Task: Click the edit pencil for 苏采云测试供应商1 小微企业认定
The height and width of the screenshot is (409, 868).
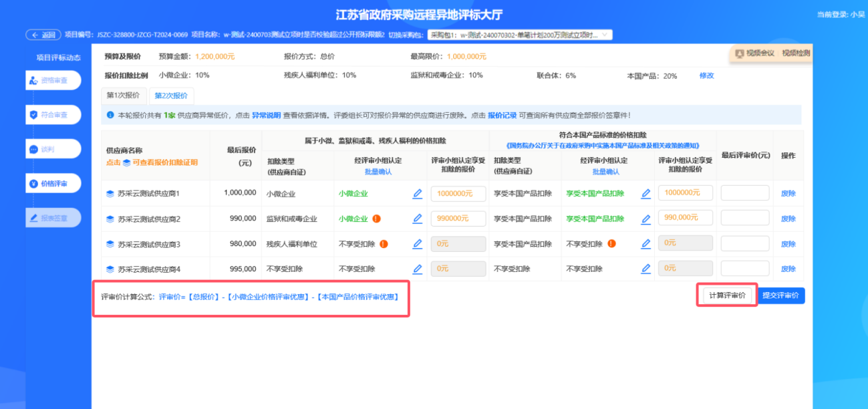Action: click(x=418, y=194)
